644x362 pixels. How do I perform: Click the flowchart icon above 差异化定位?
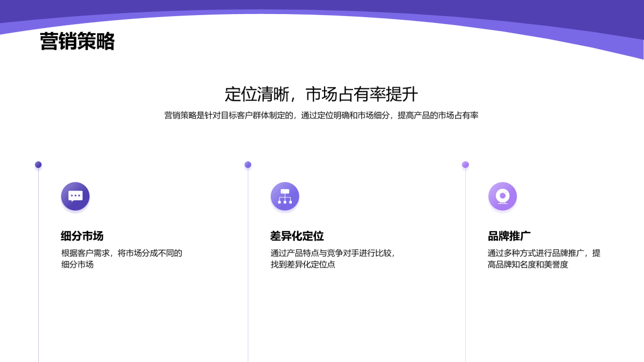[x=285, y=196]
